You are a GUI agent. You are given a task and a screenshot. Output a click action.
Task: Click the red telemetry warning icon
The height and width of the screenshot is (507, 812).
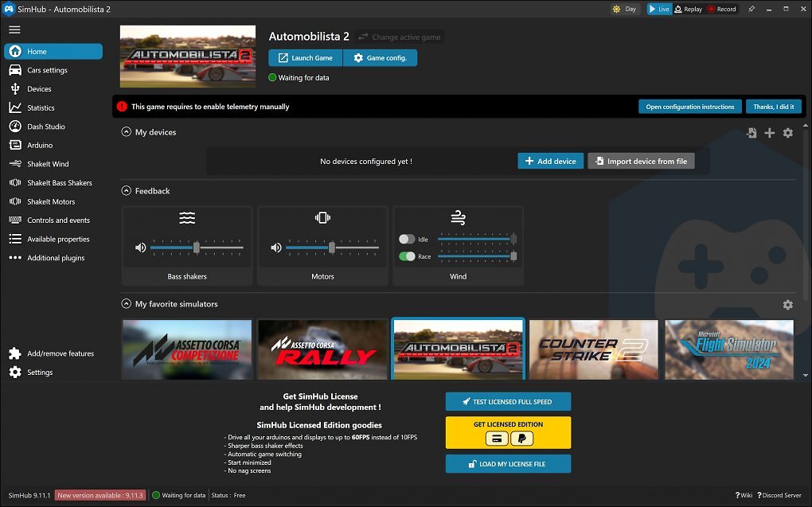tap(122, 106)
